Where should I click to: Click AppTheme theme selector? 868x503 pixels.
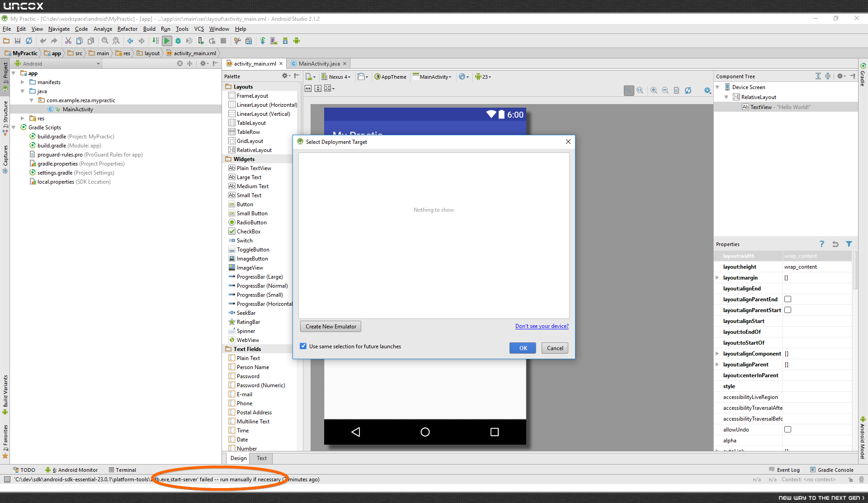(391, 77)
